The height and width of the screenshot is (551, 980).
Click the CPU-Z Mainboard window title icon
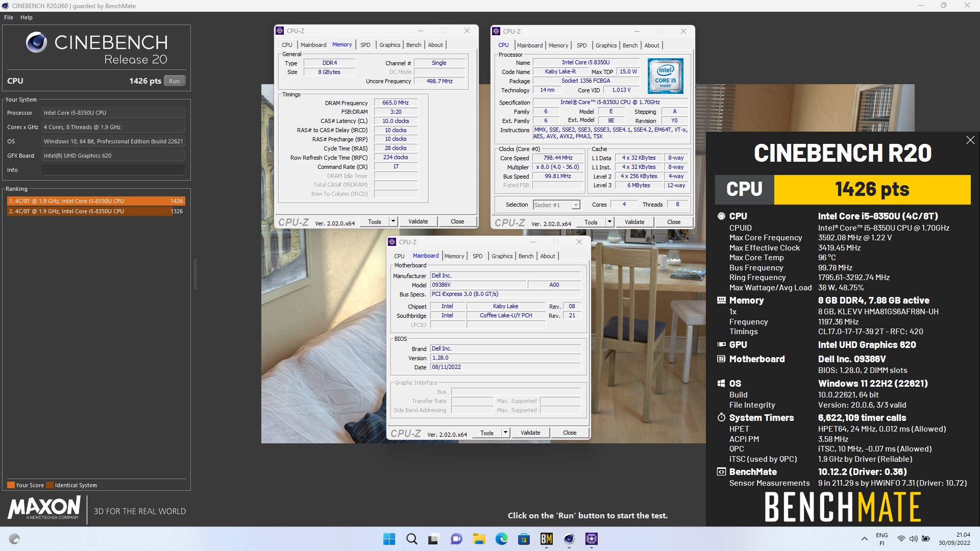click(392, 242)
